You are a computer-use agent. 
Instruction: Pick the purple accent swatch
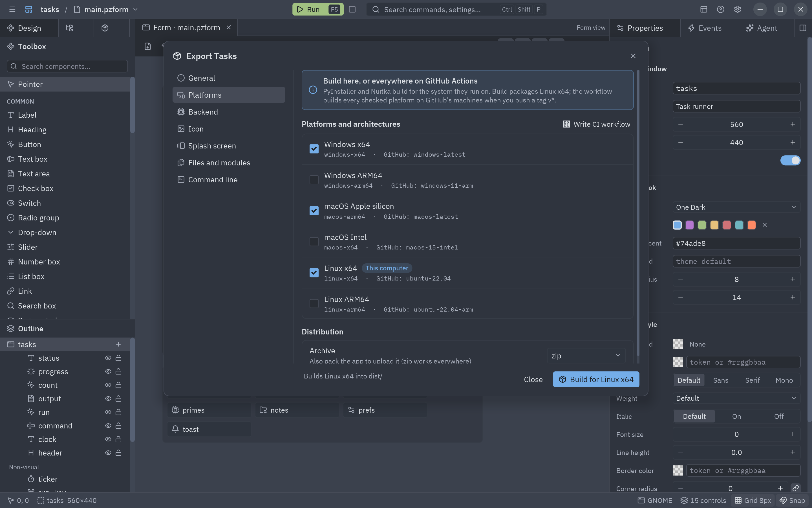click(690, 225)
